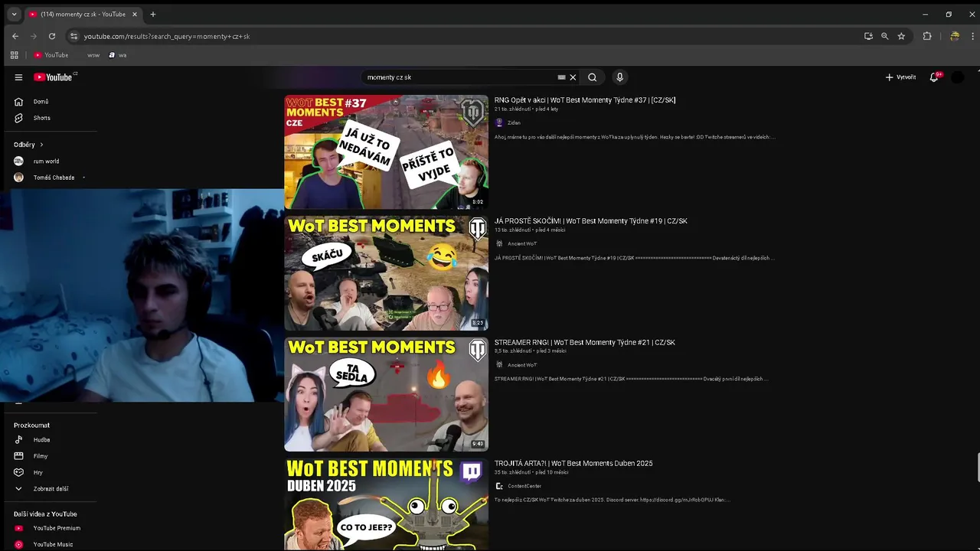
Task: Open the Chrome three-dot menu
Action: point(972,36)
